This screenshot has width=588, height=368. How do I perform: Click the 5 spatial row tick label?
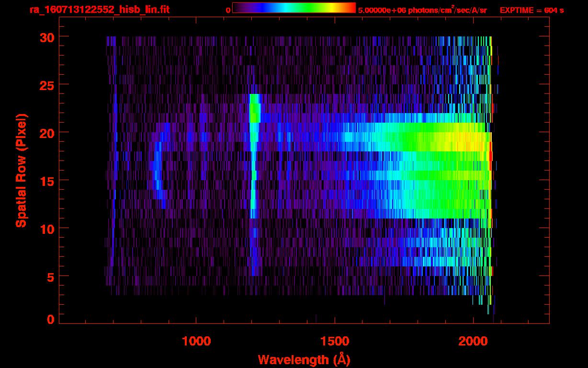[x=50, y=276]
